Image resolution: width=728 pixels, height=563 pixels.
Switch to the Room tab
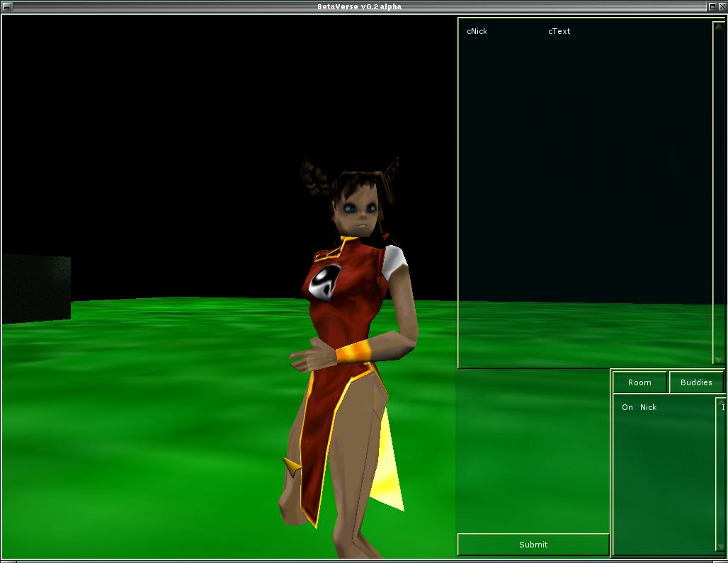coord(639,382)
